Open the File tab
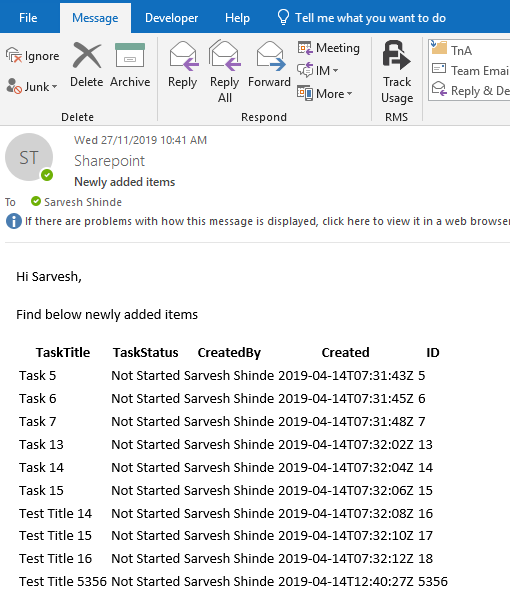This screenshot has height=601, width=511. point(28,18)
